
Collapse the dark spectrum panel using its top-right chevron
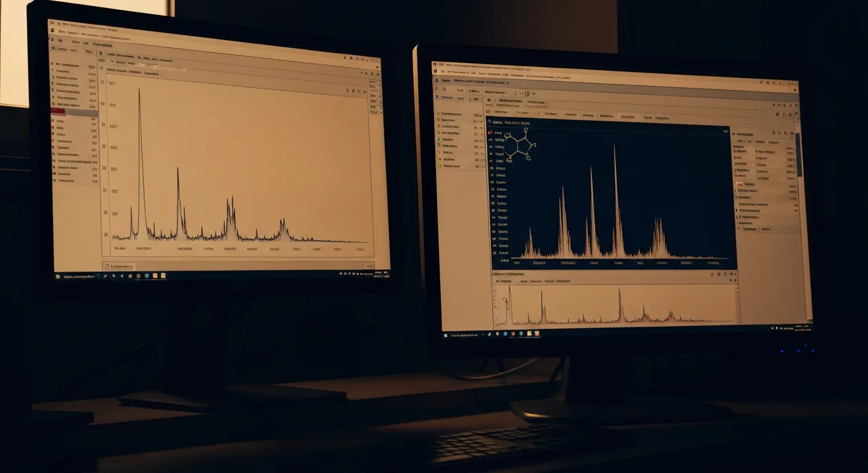(726, 131)
